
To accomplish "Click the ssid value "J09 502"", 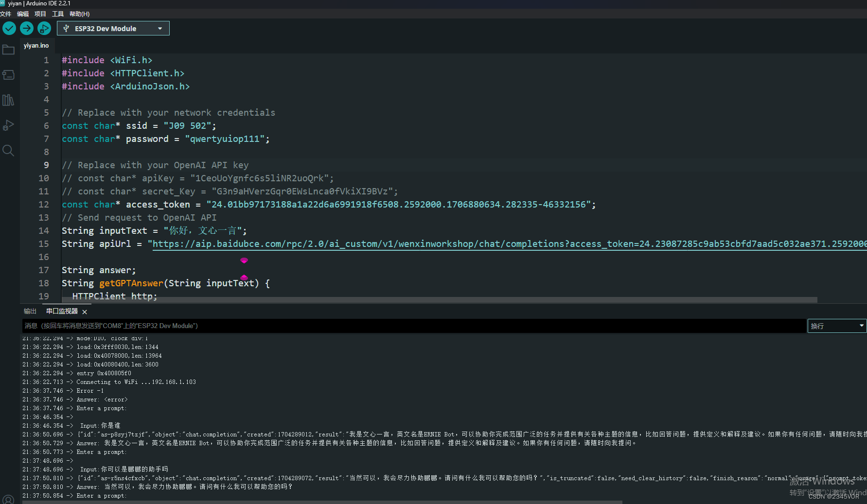I will [x=187, y=125].
